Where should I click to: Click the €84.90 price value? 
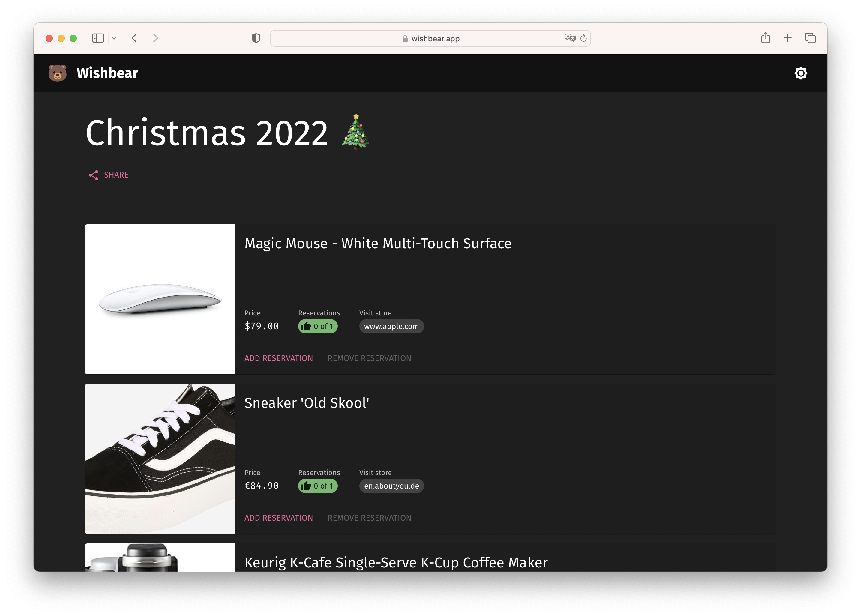261,486
